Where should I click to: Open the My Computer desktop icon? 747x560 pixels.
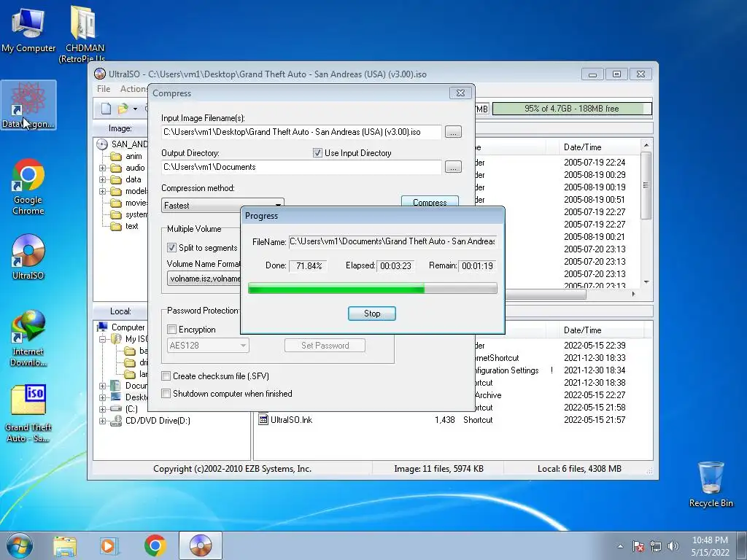pyautogui.click(x=28, y=29)
